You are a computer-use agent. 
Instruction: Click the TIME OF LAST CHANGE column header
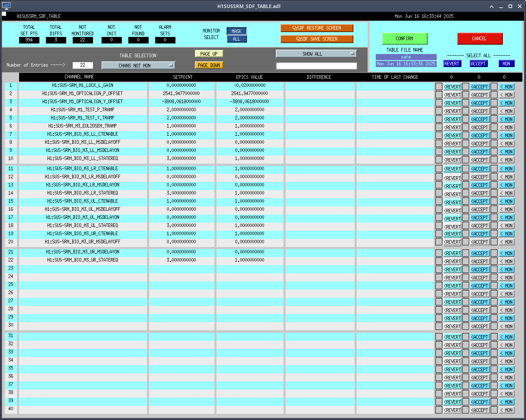click(395, 77)
